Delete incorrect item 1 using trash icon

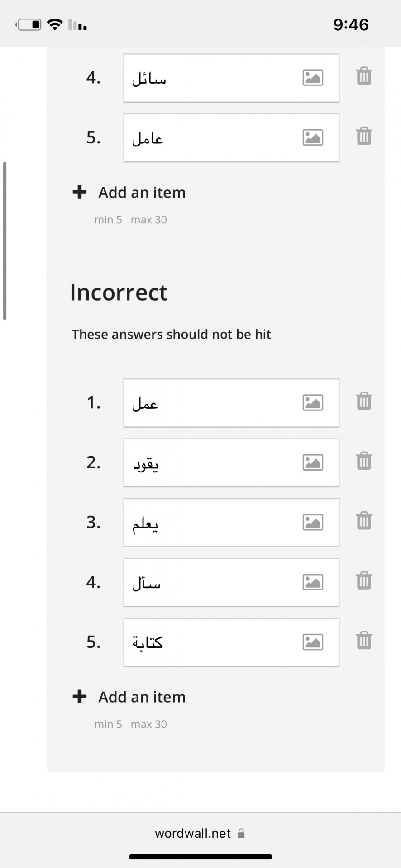coord(364,401)
